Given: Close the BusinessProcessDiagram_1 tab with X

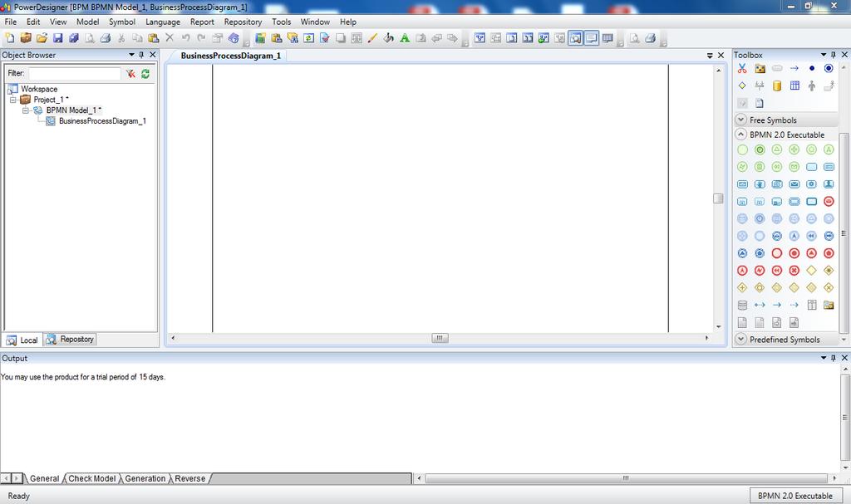Looking at the screenshot, I should 721,56.
